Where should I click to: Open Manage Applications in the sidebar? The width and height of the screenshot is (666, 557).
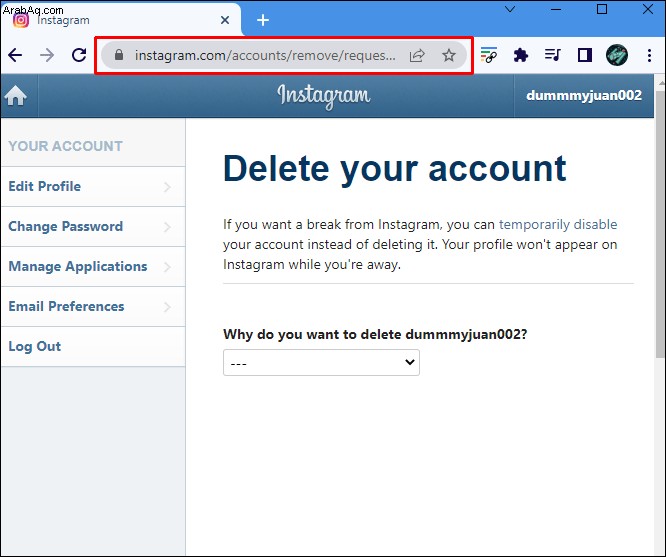coord(93,266)
